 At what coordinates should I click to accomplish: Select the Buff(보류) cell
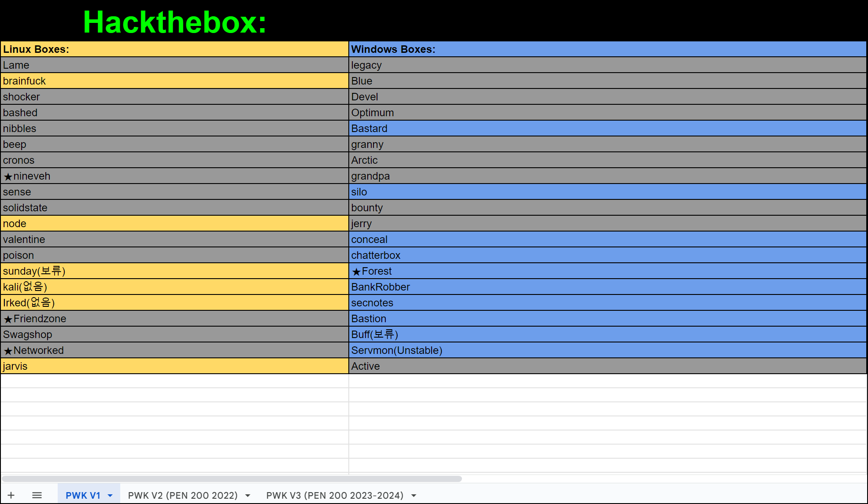click(608, 335)
